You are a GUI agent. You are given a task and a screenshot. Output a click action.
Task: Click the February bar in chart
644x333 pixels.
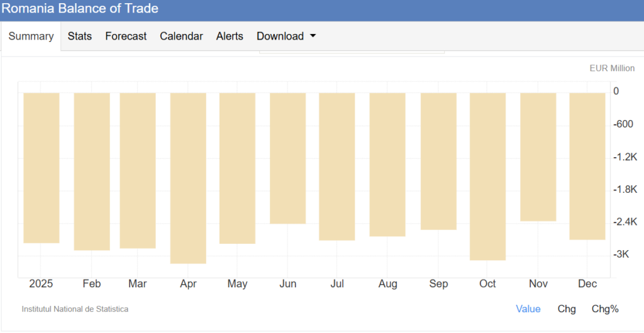(x=92, y=172)
